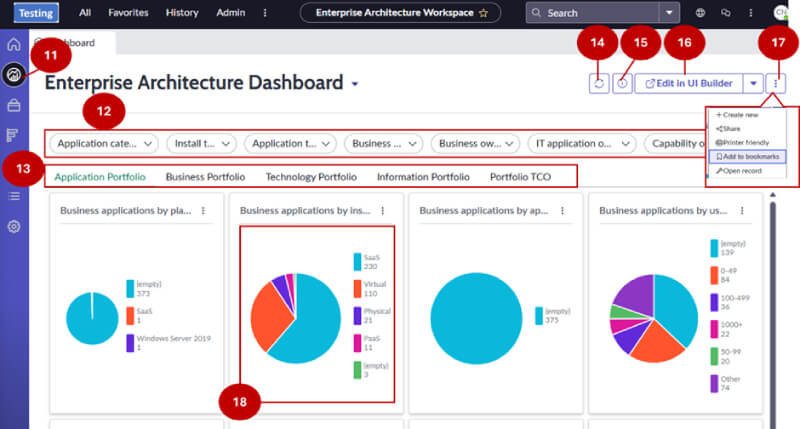Open the roadmap chart sidebar icon
800x429 pixels.
[x=13, y=135]
